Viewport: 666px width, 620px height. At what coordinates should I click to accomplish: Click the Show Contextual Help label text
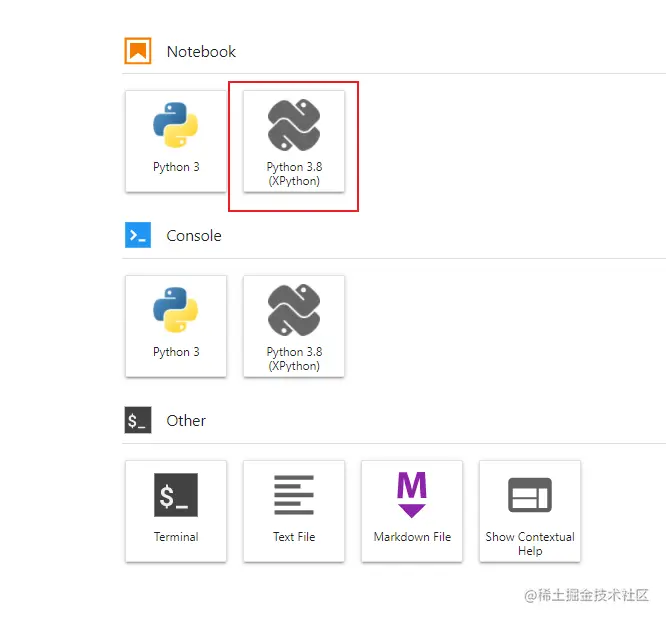(x=530, y=544)
